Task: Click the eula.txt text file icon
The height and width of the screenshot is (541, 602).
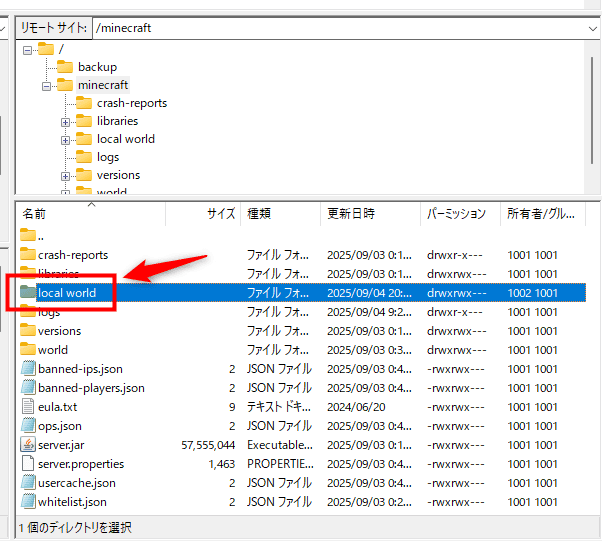Action: click(28, 406)
